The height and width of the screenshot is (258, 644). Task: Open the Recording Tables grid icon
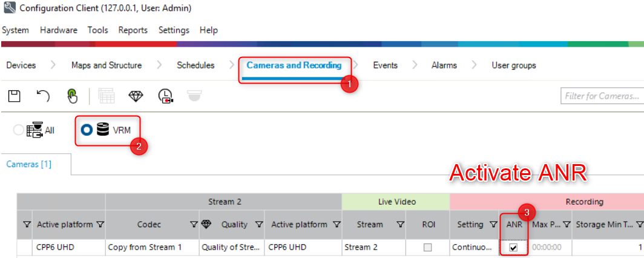(x=107, y=96)
